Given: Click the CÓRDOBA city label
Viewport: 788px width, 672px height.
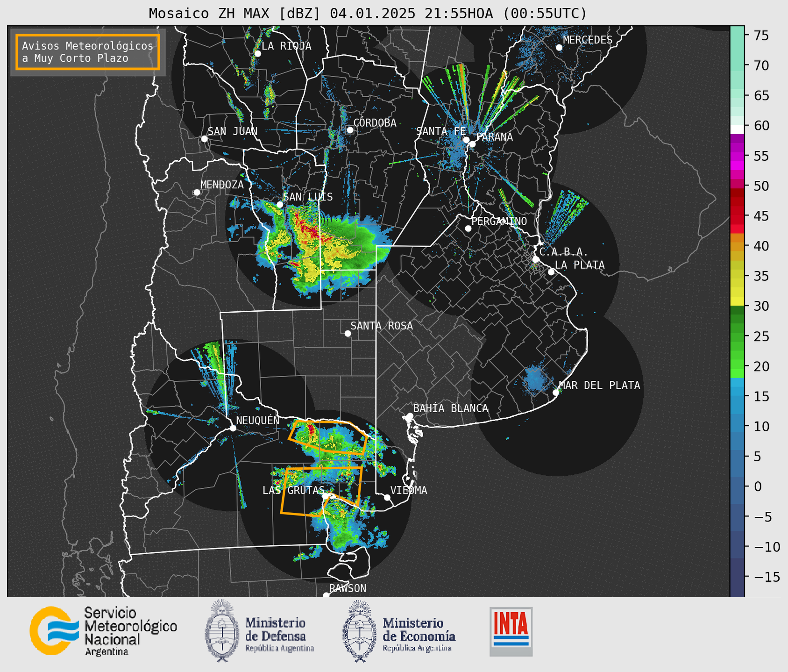Looking at the screenshot, I should (375, 123).
